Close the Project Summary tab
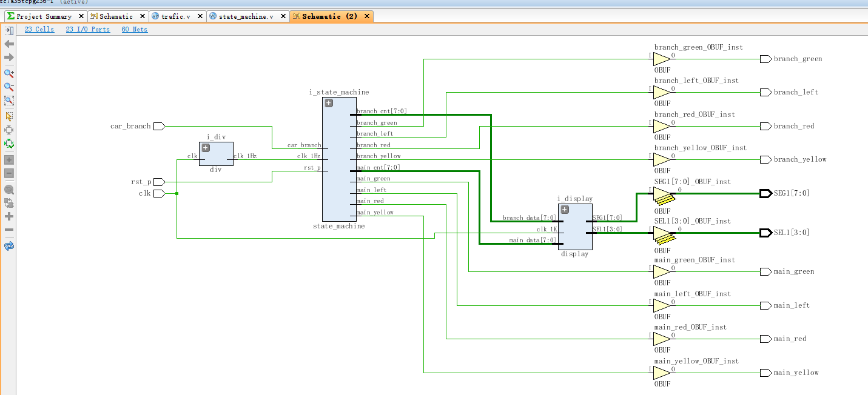The height and width of the screenshot is (395, 868). coord(80,16)
